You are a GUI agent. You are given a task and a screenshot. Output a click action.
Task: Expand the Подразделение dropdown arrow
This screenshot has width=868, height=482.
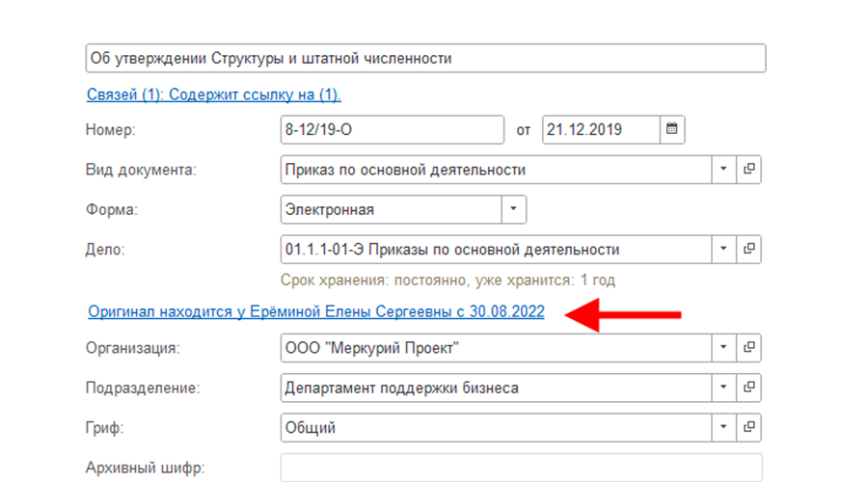pyautogui.click(x=723, y=388)
